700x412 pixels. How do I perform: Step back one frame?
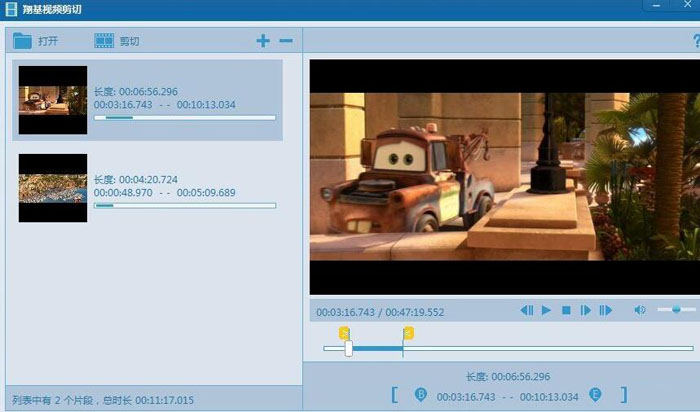527,310
